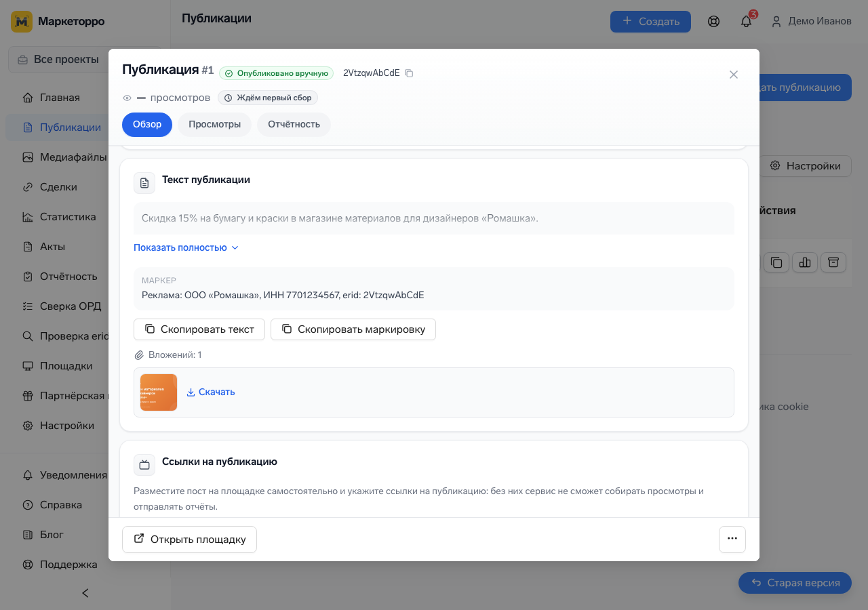Click the copy action icon in table row
This screenshot has width=868, height=610.
pyautogui.click(x=776, y=262)
